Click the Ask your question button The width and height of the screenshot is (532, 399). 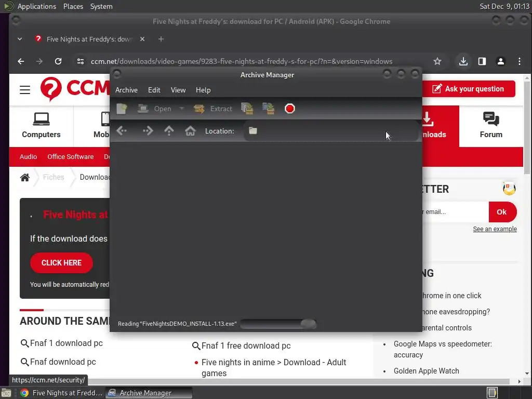pos(469,89)
